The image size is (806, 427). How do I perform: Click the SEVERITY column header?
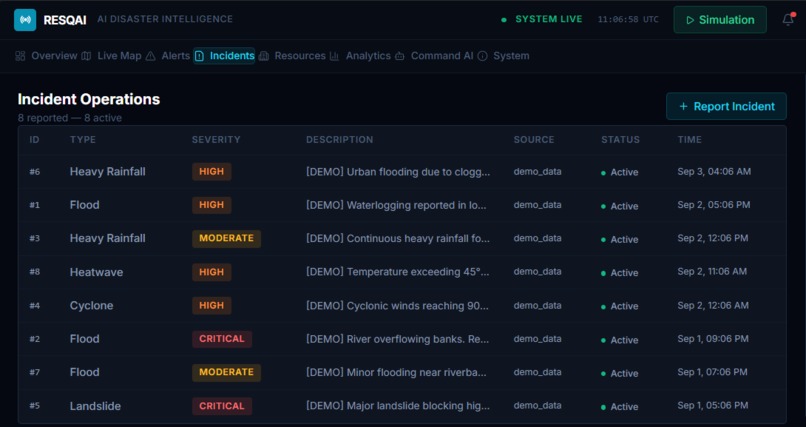216,140
